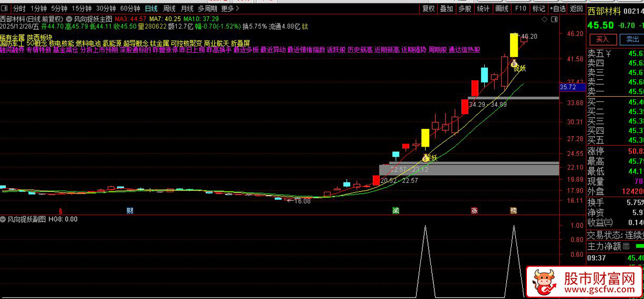
Task: Click the blue 卖出 sell button
Action: pos(632,39)
